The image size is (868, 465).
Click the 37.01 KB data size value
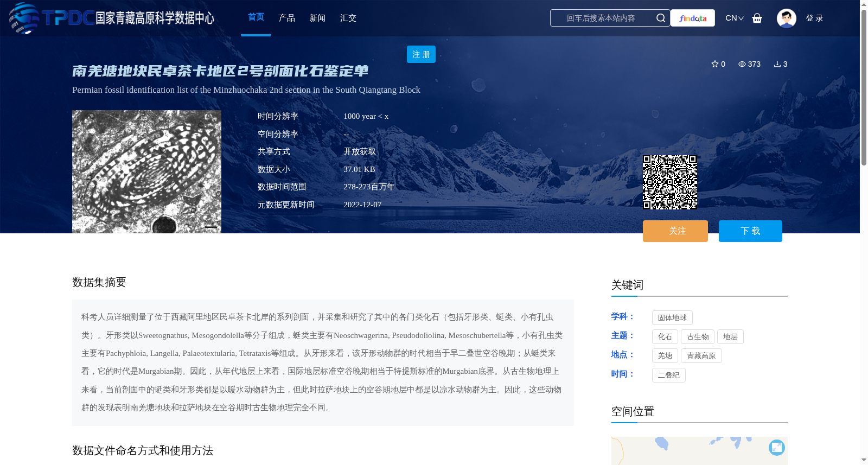coord(359,169)
